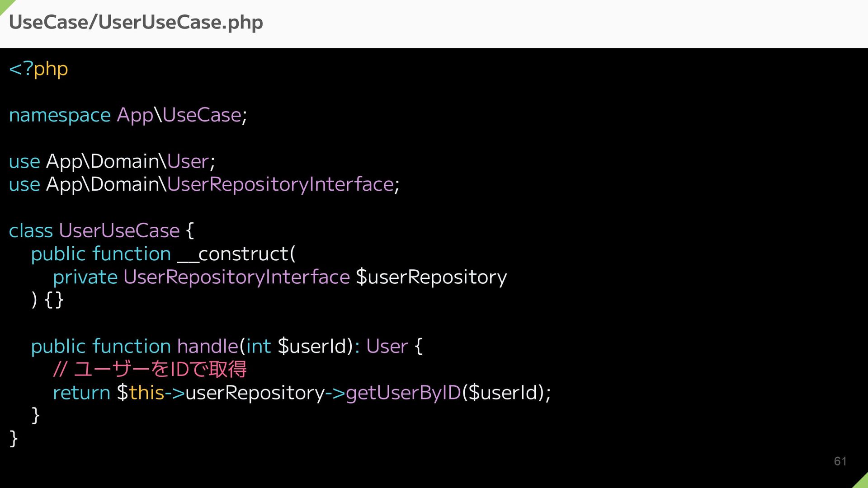Click the slide page number 61
The width and height of the screenshot is (868, 488).
click(x=840, y=461)
